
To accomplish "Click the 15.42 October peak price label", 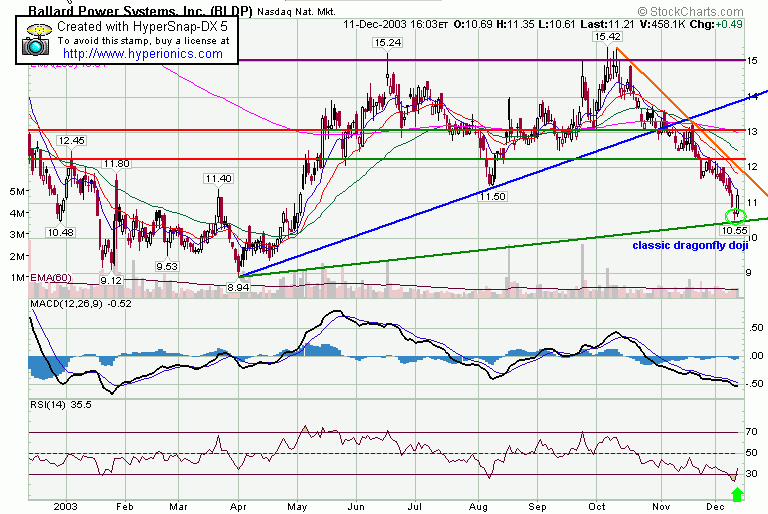I will (607, 37).
